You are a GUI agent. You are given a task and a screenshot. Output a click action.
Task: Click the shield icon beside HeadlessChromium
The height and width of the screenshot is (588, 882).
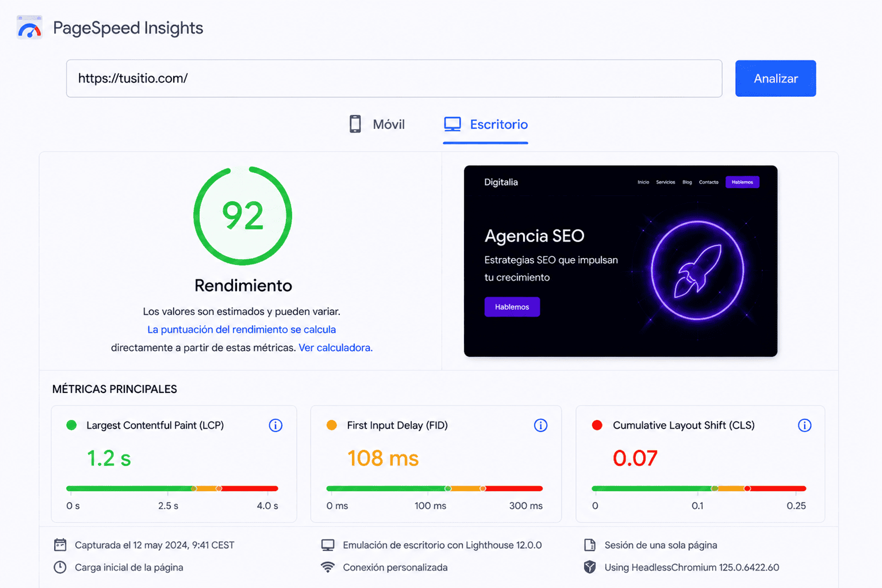(590, 567)
